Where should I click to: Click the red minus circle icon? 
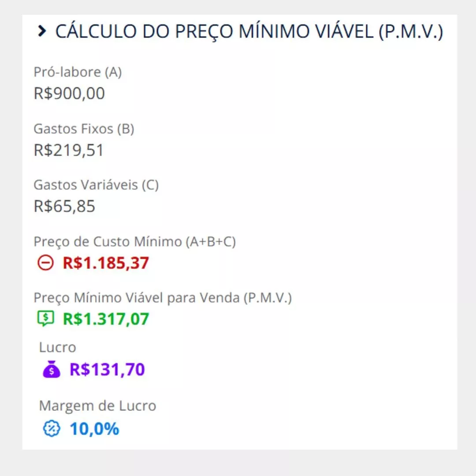(x=45, y=263)
